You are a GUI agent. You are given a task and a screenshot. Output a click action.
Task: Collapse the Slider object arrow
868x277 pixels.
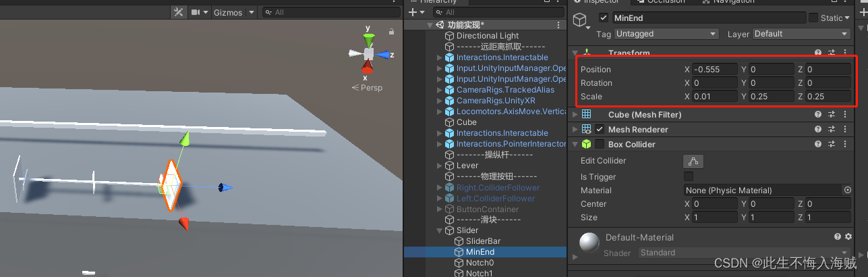point(440,230)
